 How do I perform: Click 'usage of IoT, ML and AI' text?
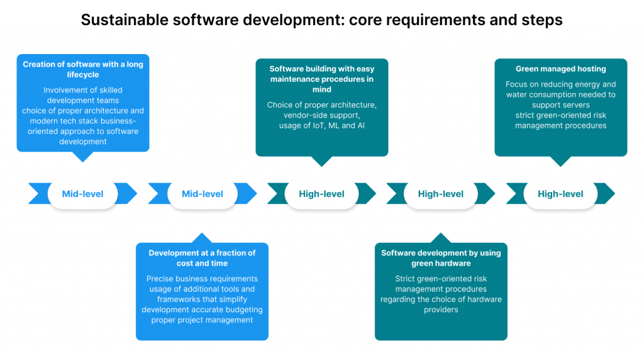point(321,125)
